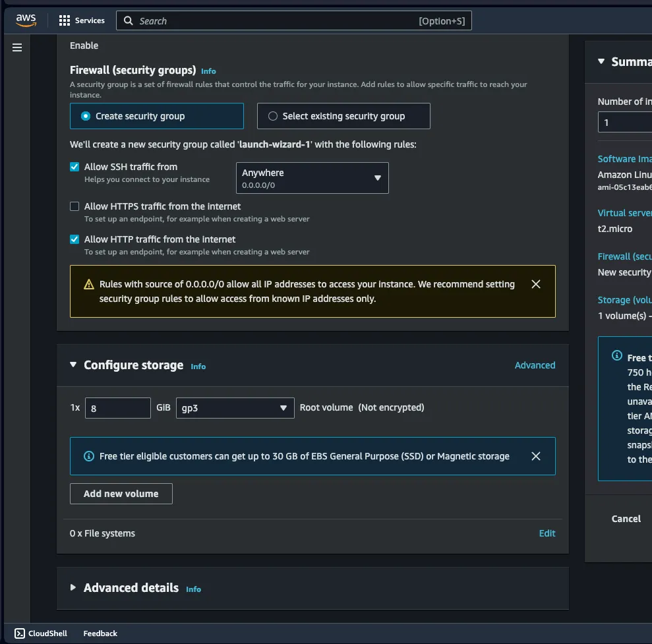Open Firewall link in Summary
The image size is (652, 644).
624,256
